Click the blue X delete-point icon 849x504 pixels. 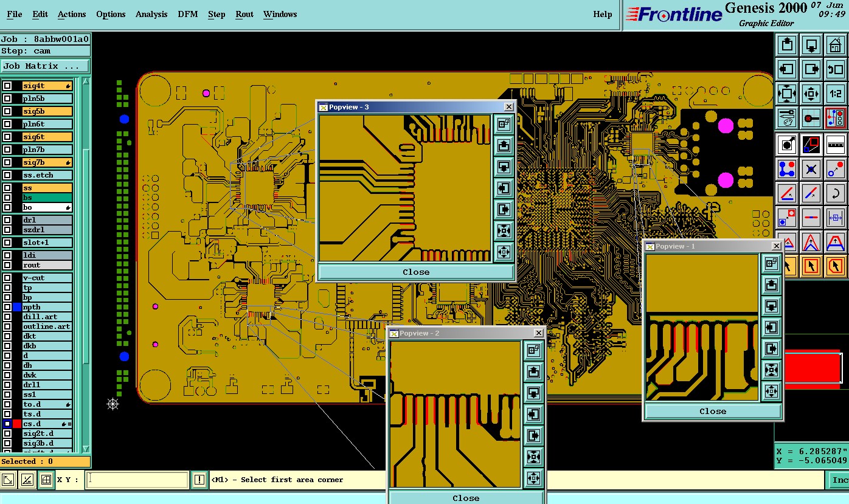pos(811,169)
